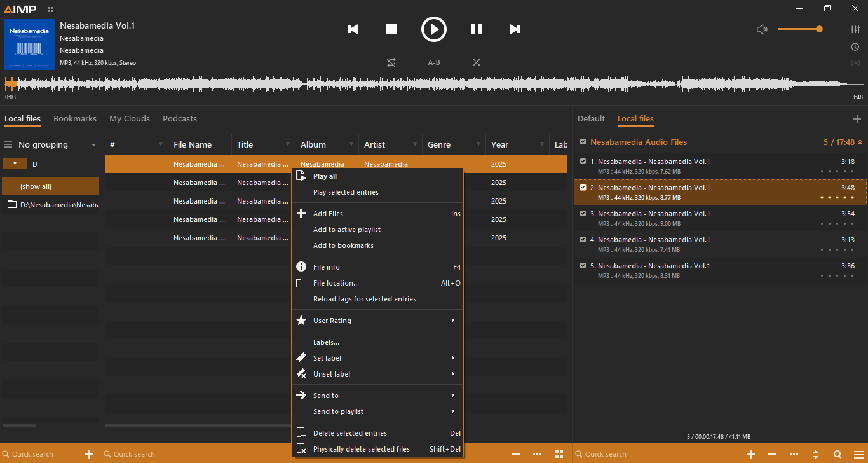Image resolution: width=868 pixels, height=463 pixels.
Task: Skip to next track
Action: [x=515, y=29]
